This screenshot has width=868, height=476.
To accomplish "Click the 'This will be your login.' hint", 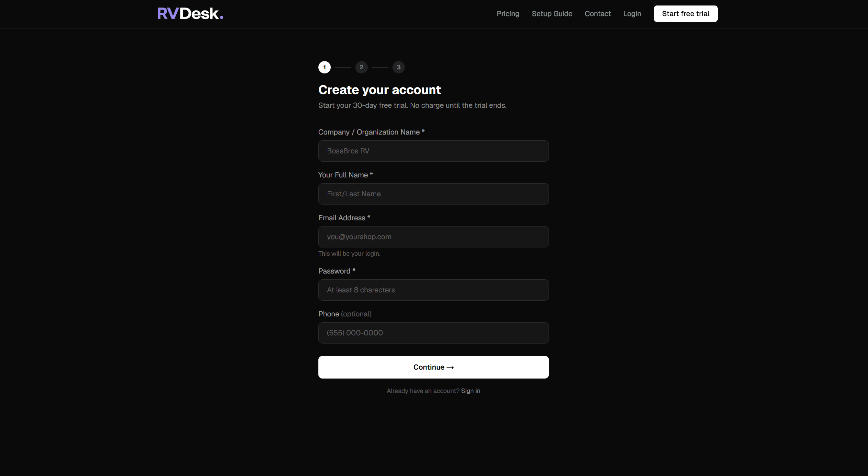I will pyautogui.click(x=349, y=254).
